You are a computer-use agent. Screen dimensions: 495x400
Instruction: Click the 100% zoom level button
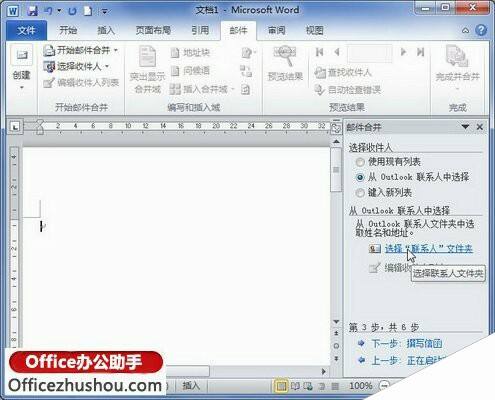(360, 386)
